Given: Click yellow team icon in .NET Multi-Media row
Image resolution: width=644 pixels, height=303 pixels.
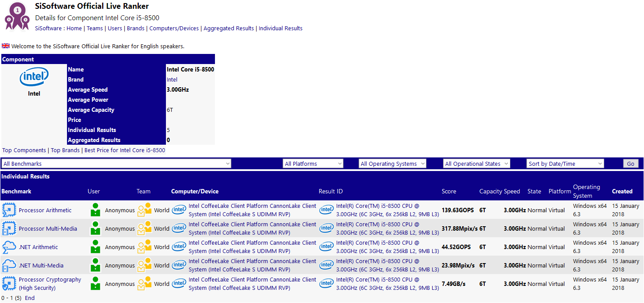Looking at the screenshot, I should click(x=144, y=265).
